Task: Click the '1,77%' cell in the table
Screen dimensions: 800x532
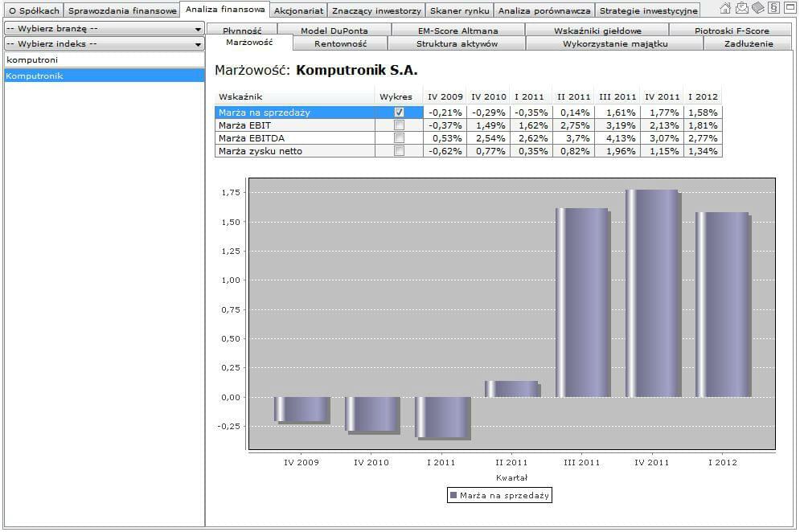Action: click(664, 113)
